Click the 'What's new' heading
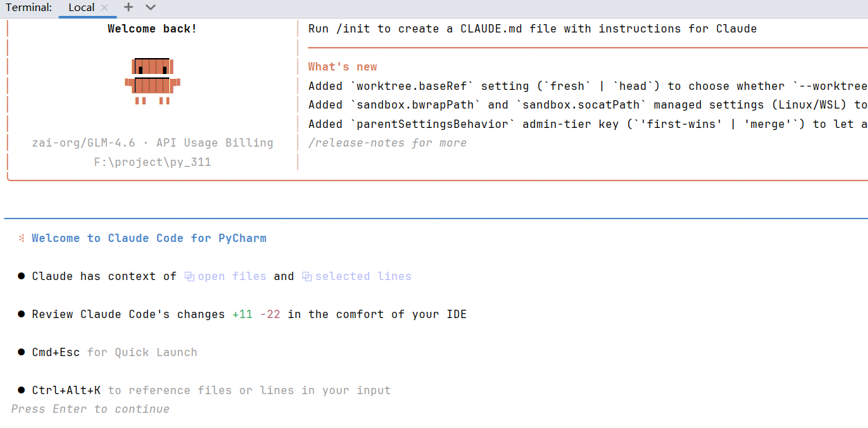This screenshot has height=428, width=868. pos(343,67)
